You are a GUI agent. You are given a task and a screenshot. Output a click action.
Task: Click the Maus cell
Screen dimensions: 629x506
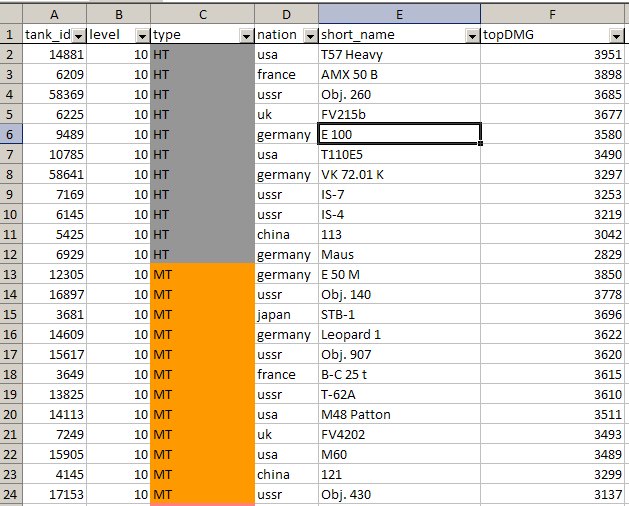tap(400, 254)
